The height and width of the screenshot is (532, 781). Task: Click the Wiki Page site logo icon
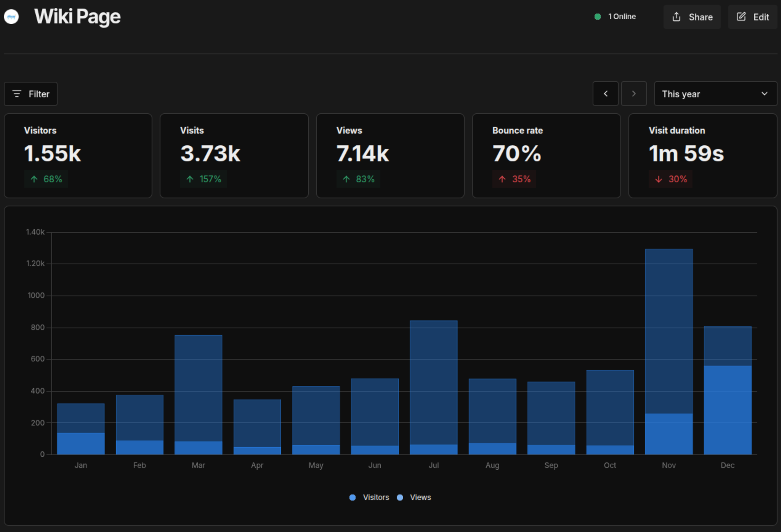[x=11, y=17]
